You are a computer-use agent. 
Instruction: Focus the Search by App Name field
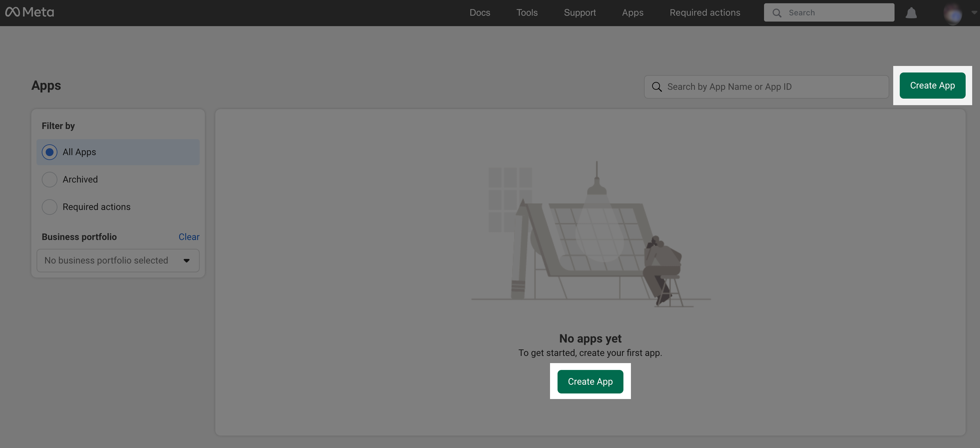click(x=772, y=87)
